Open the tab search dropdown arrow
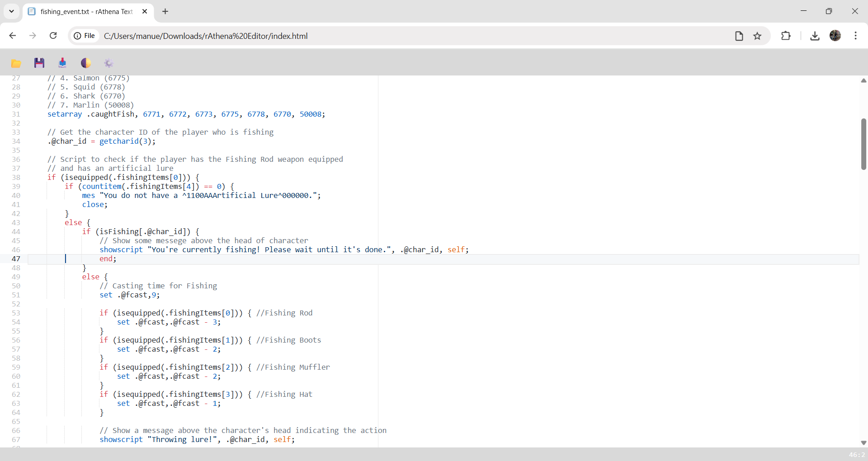Viewport: 868px width, 461px height. click(11, 11)
